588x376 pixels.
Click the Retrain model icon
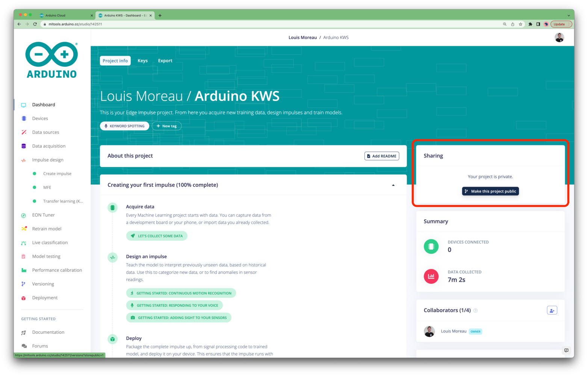point(24,229)
